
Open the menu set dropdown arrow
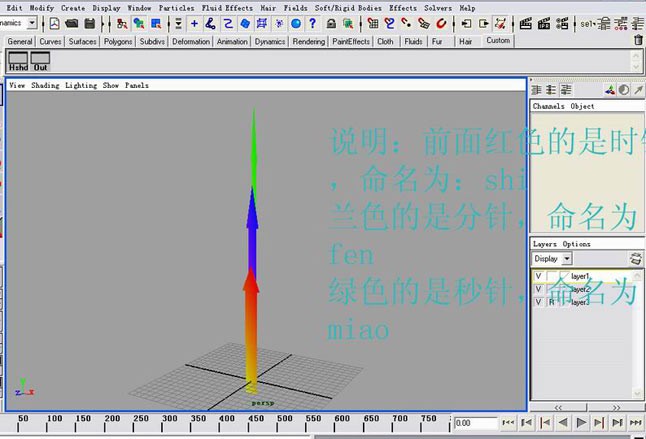32,23
